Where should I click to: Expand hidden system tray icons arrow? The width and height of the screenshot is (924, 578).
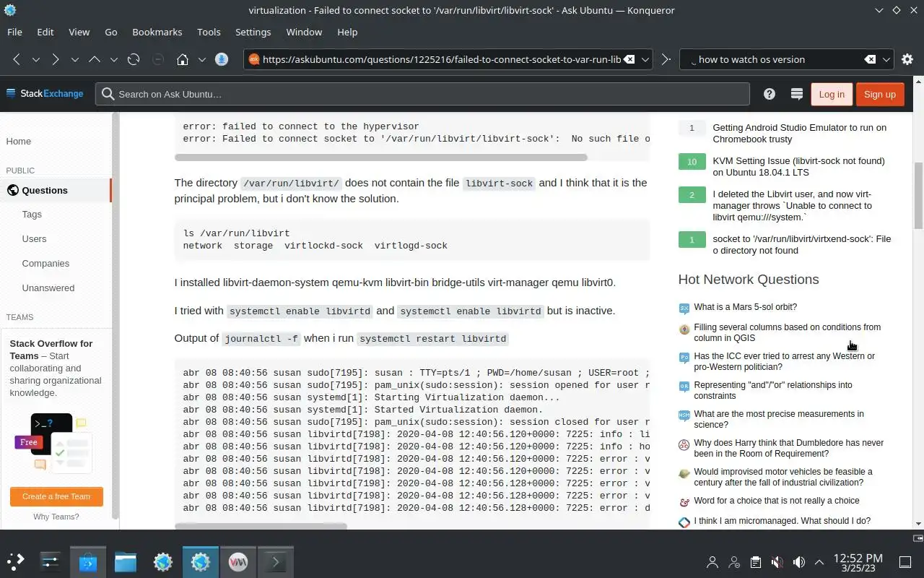(819, 562)
